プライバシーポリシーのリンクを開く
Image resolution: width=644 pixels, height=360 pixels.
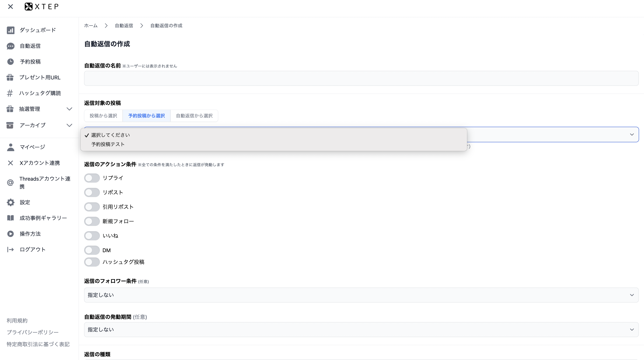(x=32, y=332)
